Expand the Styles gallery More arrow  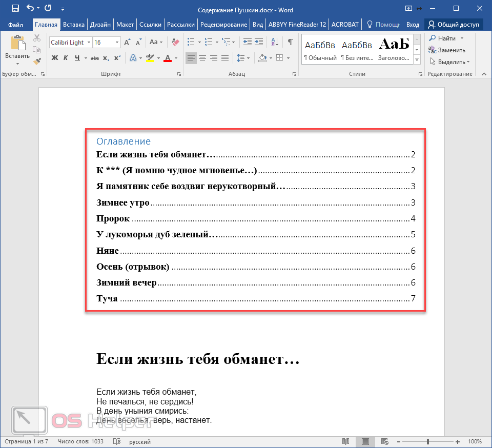pos(417,60)
